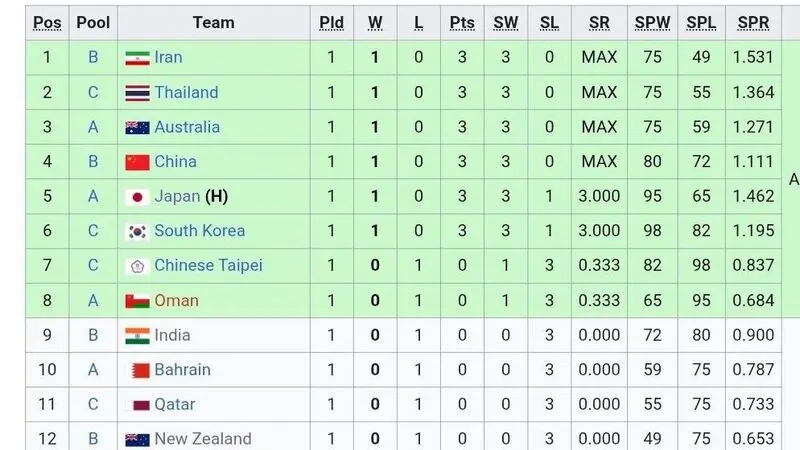Screen dimensions: 800x450
Task: Open the Bahrain team link
Action: point(182,369)
